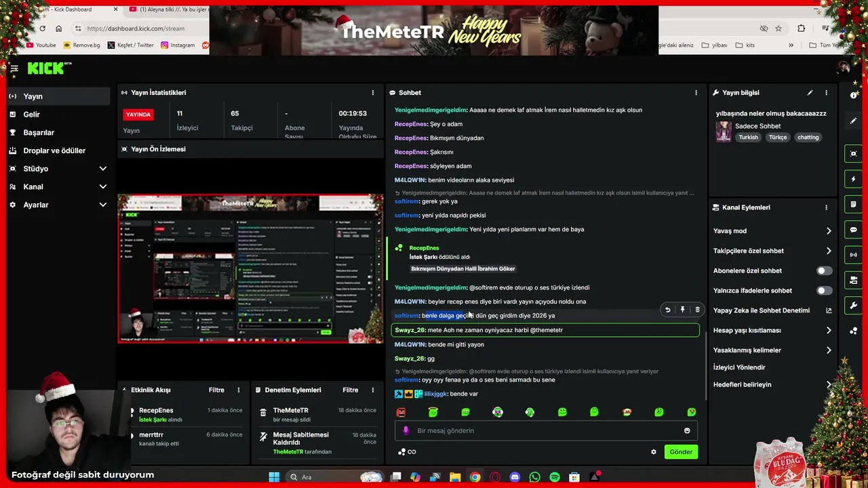Screen dimensions: 868x488
Task: Open Etkinlik Akışı three-dot menu
Action: point(238,390)
